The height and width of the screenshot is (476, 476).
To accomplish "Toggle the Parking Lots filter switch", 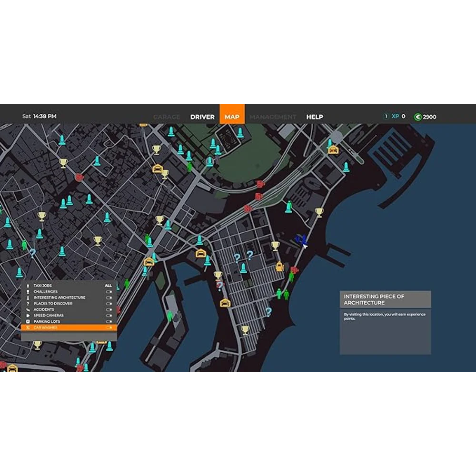I will [x=109, y=321].
